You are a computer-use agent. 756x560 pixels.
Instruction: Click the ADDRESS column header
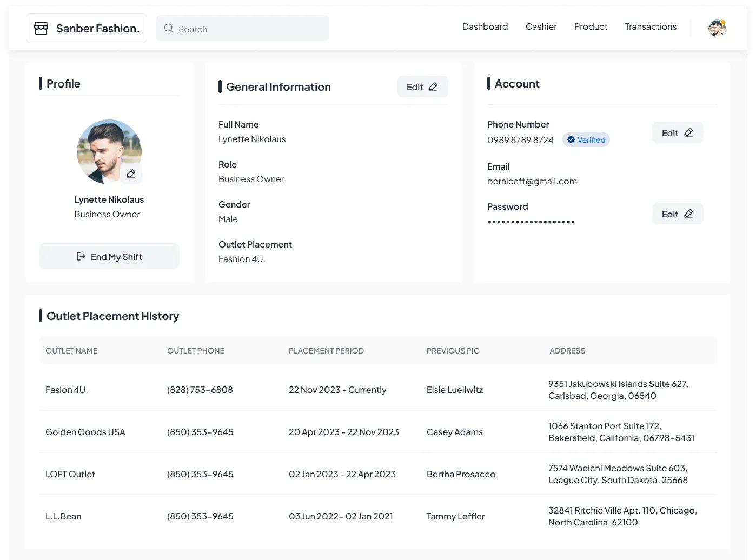[x=567, y=351]
